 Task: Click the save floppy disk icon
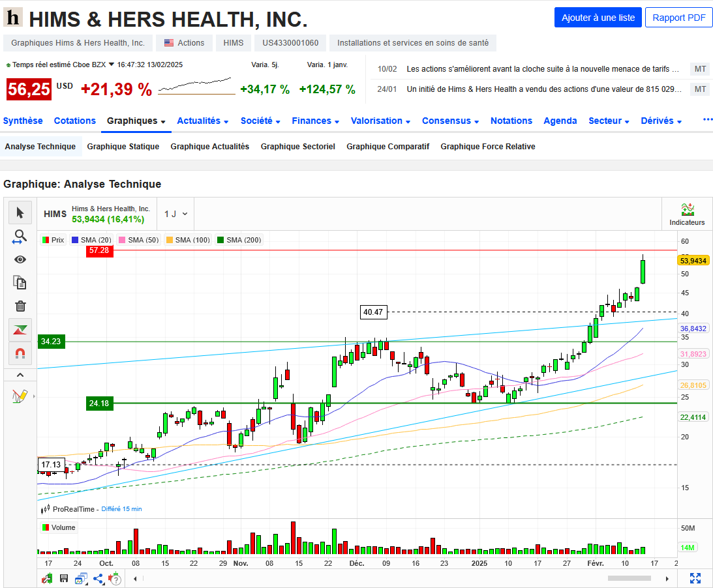[x=64, y=578]
